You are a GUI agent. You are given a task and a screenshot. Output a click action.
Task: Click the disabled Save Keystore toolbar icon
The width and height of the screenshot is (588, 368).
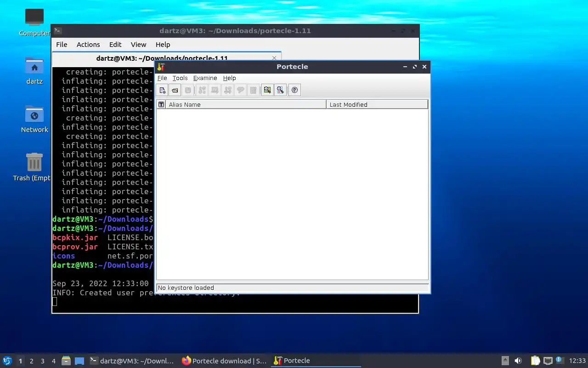pos(188,90)
